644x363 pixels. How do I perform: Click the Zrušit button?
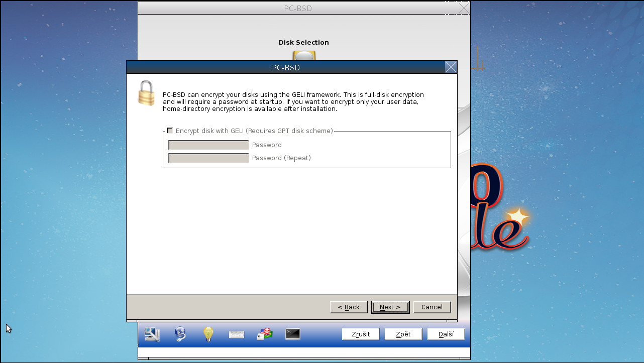pyautogui.click(x=360, y=333)
